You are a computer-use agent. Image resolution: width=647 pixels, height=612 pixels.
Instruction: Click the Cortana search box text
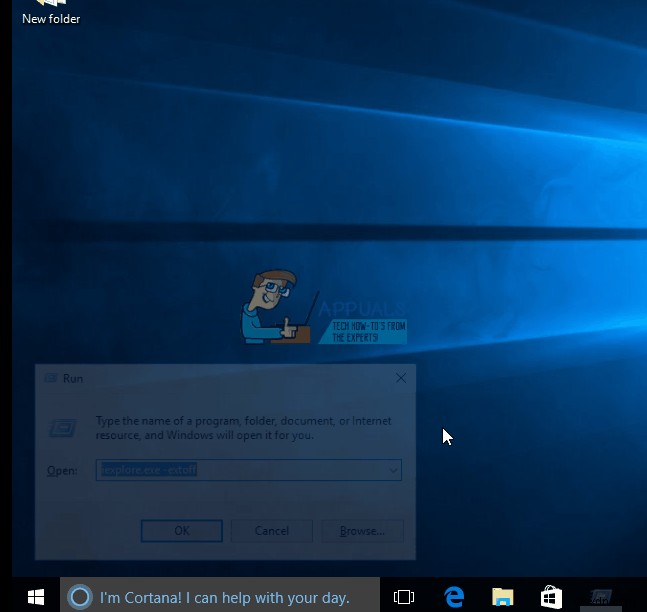[225, 597]
